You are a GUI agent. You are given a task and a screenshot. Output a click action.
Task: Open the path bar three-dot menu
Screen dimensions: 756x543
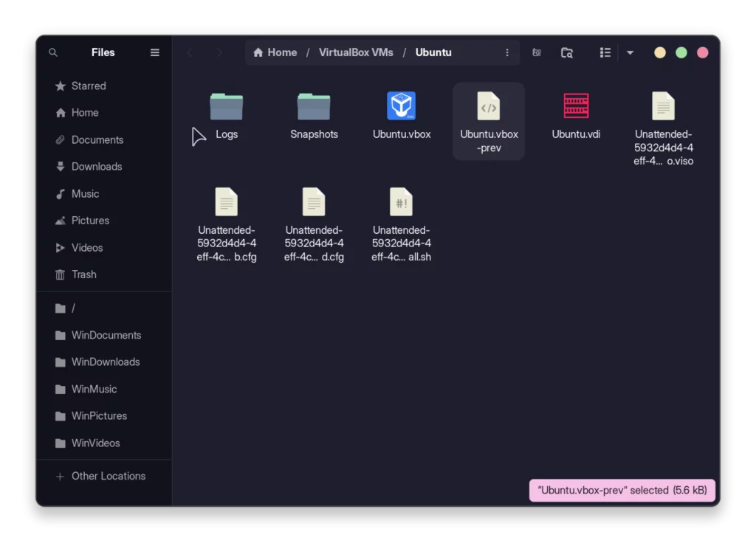click(507, 52)
